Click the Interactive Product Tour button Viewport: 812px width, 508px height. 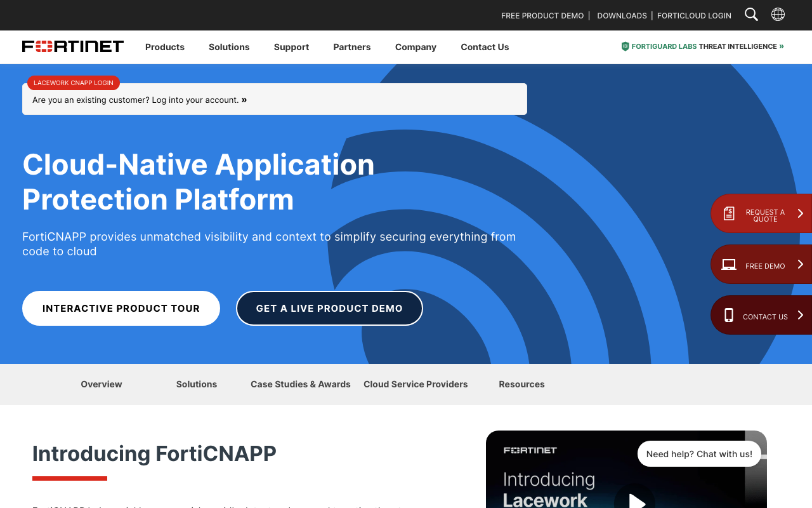[x=121, y=308]
